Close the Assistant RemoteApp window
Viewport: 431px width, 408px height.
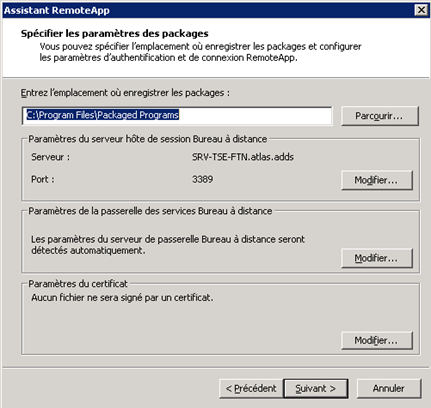coord(421,10)
